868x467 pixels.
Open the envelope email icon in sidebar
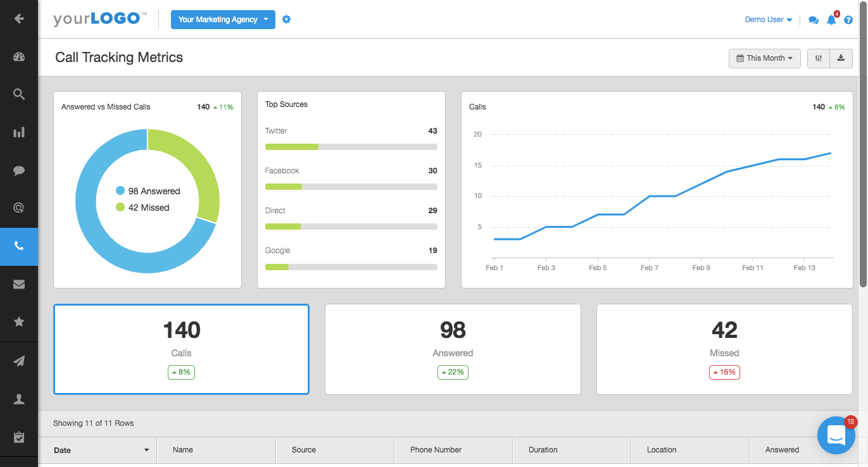(x=19, y=284)
